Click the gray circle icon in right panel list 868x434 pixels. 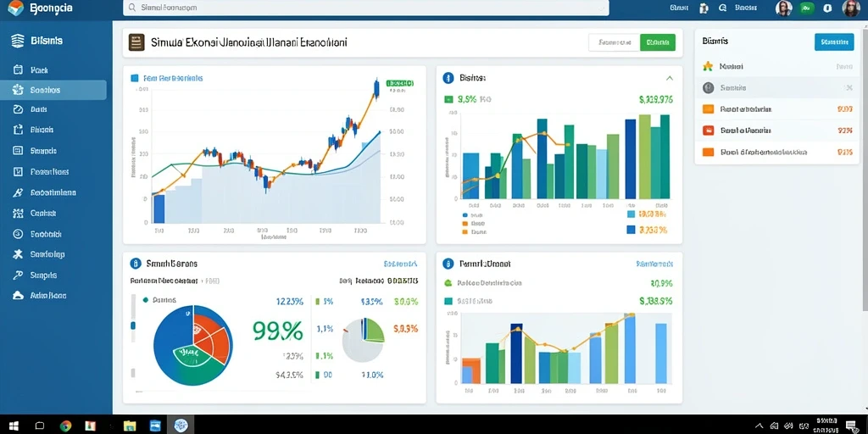[708, 87]
